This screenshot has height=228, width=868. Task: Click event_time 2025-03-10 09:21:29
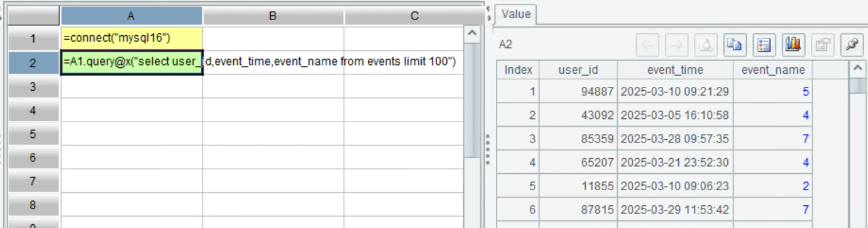pos(675,91)
